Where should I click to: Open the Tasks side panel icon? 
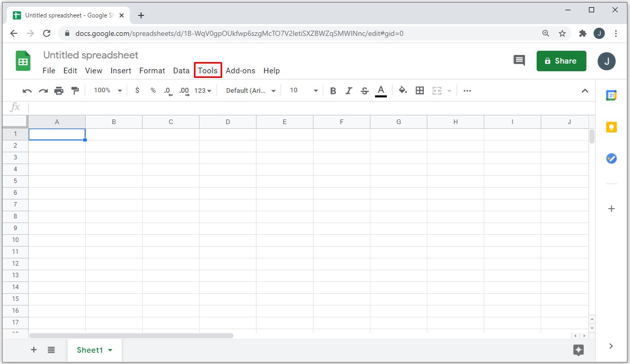tap(611, 158)
